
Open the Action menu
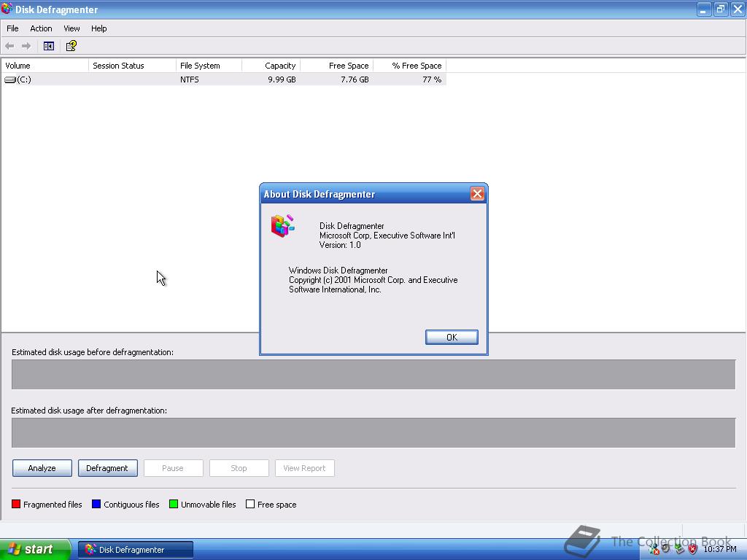click(x=41, y=28)
